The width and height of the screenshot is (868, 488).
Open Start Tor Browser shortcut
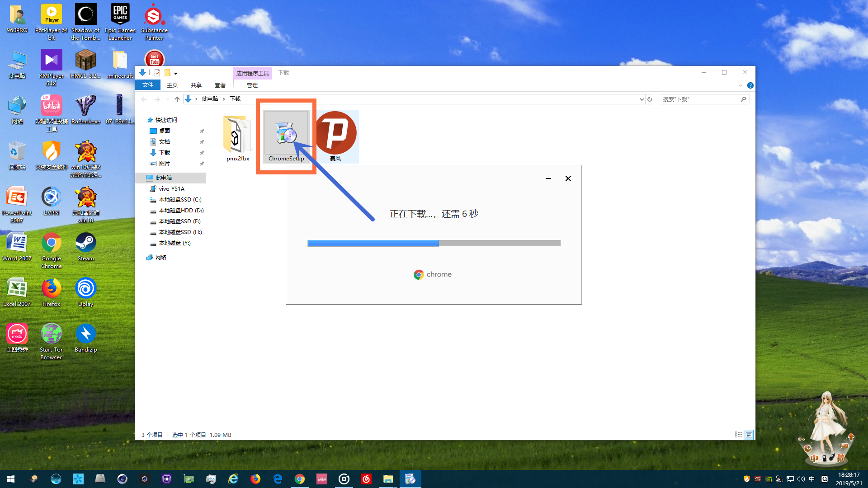tap(51, 342)
